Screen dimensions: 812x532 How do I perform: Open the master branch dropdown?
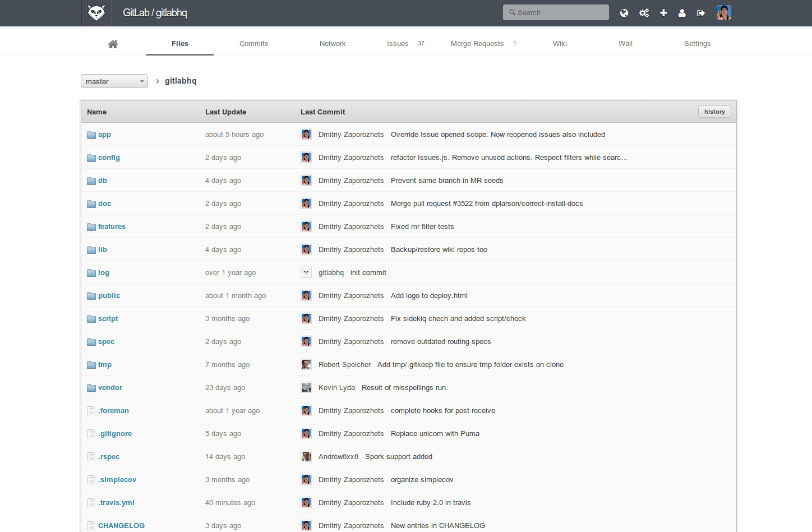coord(114,81)
